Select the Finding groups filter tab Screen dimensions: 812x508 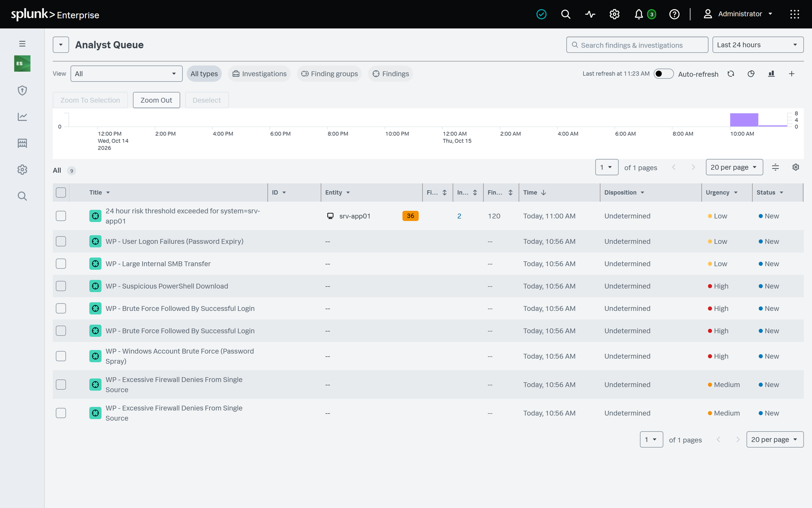click(x=329, y=74)
